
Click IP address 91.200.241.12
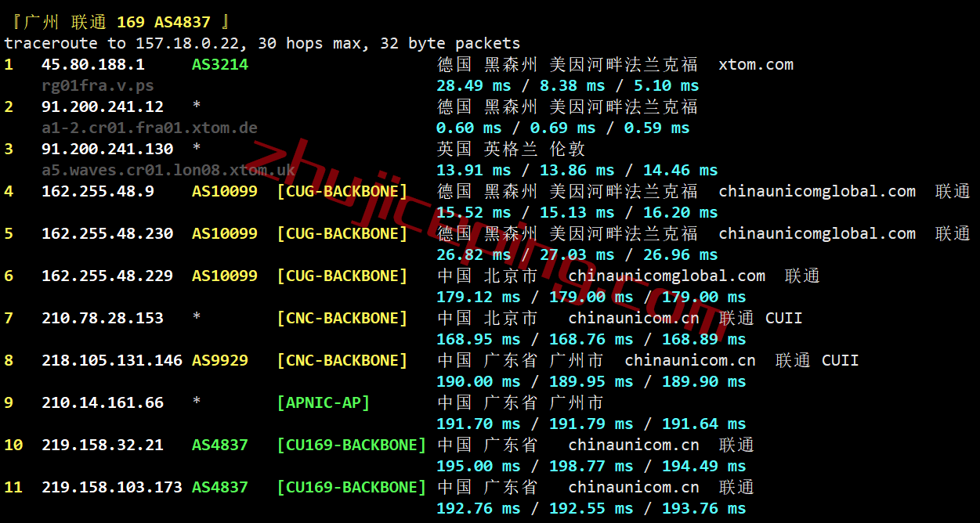(x=103, y=106)
